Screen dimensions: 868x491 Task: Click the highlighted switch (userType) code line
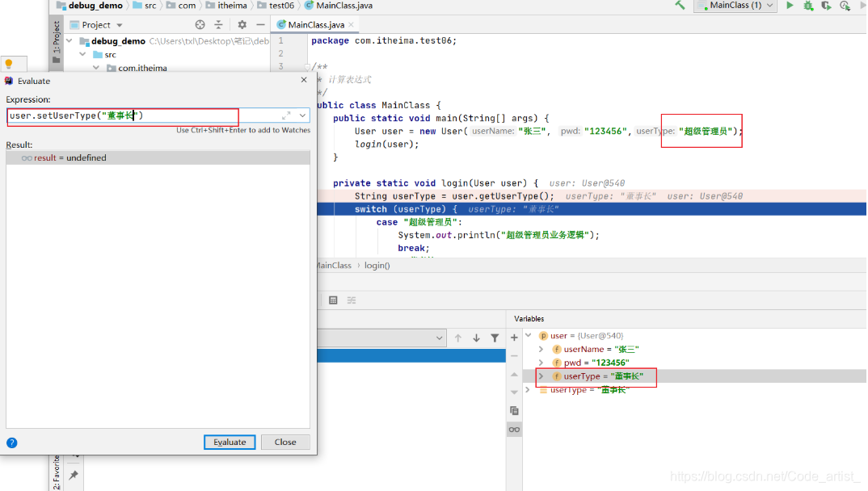click(x=592, y=209)
